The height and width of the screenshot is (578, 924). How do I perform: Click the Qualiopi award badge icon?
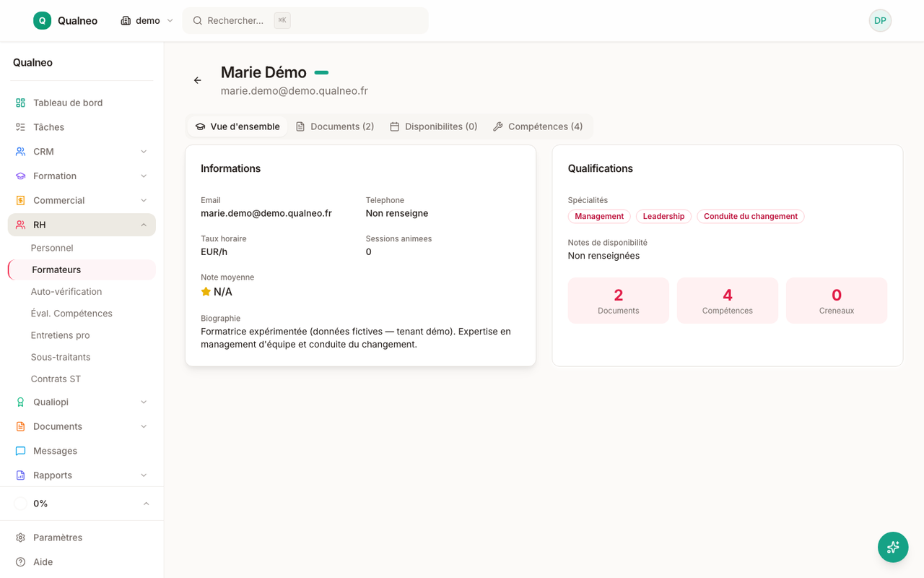[x=20, y=402]
